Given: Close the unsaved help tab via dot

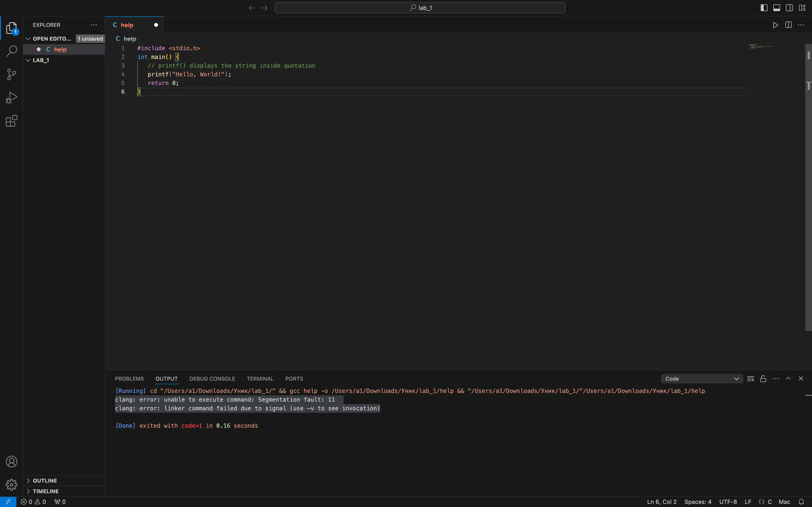Looking at the screenshot, I should (x=156, y=25).
